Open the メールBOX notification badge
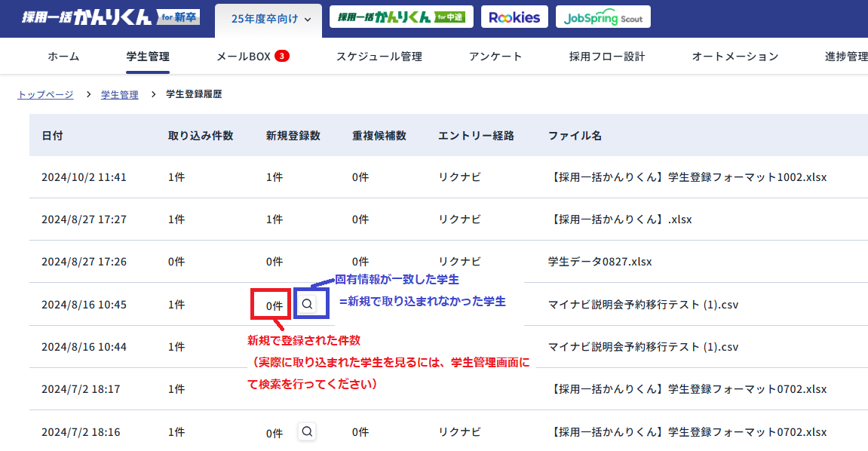Image resolution: width=868 pixels, height=451 pixels. (281, 55)
